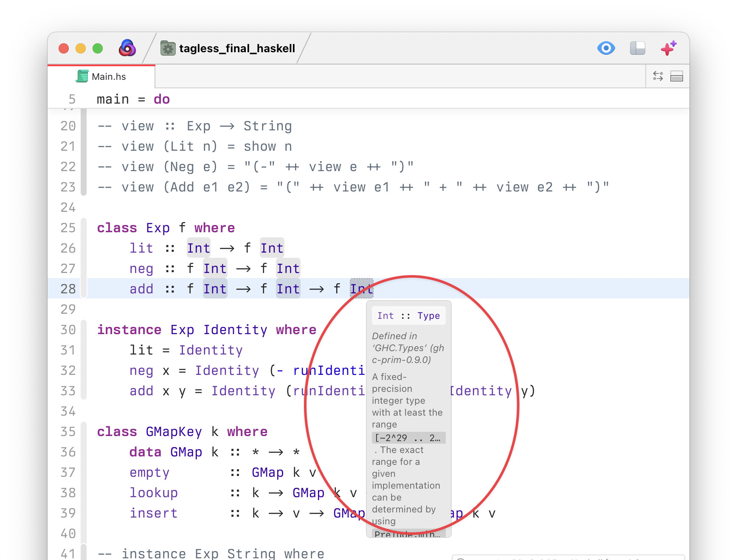
Task: Click the highlighted Int on line 28
Action: click(x=361, y=289)
